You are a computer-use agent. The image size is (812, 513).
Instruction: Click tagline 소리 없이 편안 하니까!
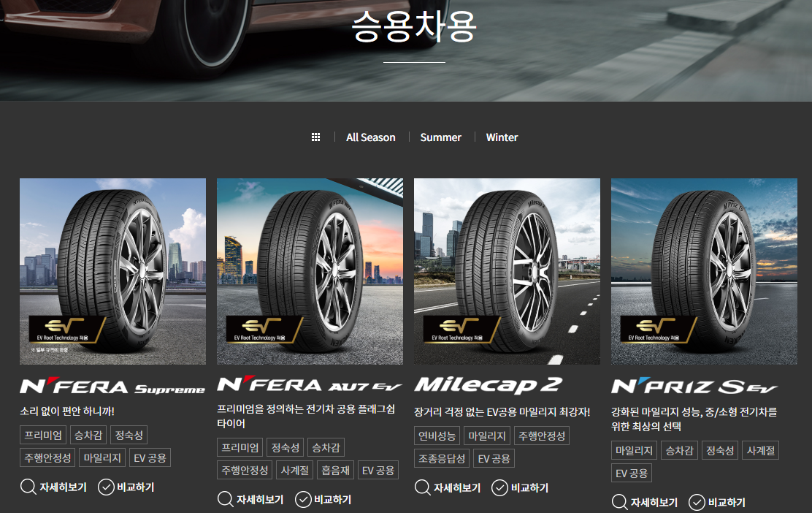tap(67, 411)
